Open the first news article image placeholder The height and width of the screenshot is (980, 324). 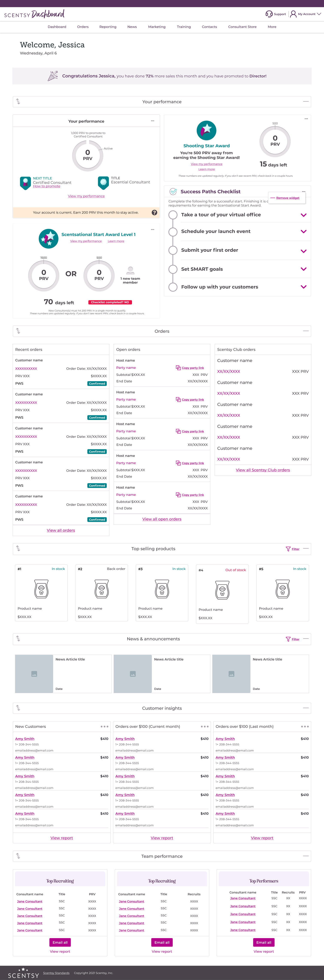[x=34, y=674]
